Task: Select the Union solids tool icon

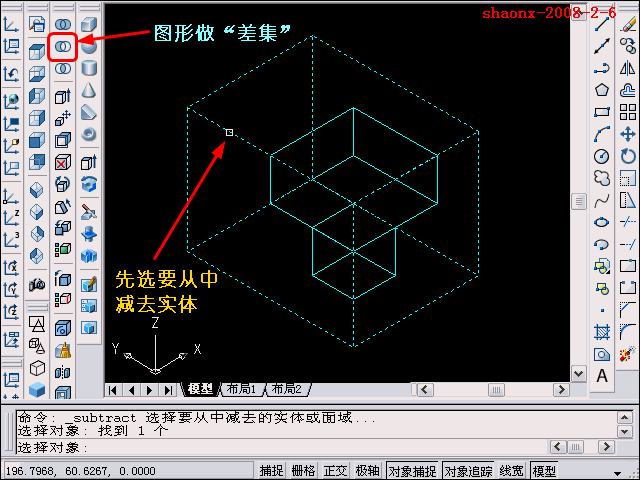Action: pyautogui.click(x=62, y=21)
